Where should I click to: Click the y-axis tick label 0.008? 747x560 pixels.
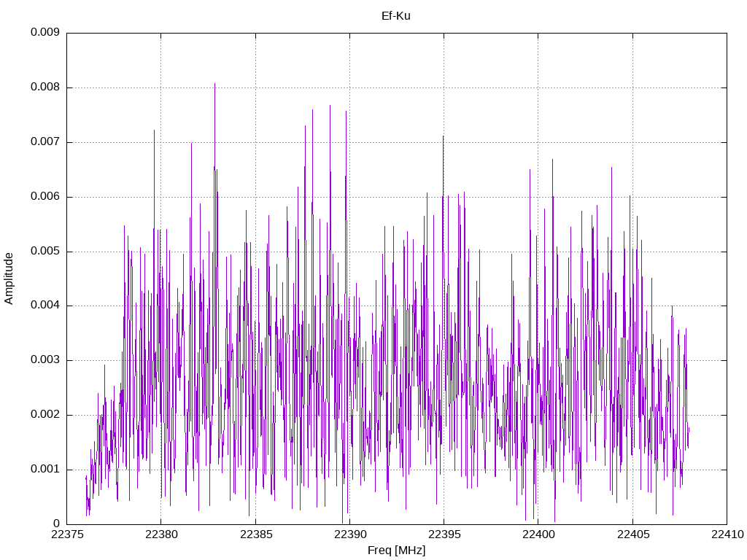(45, 87)
